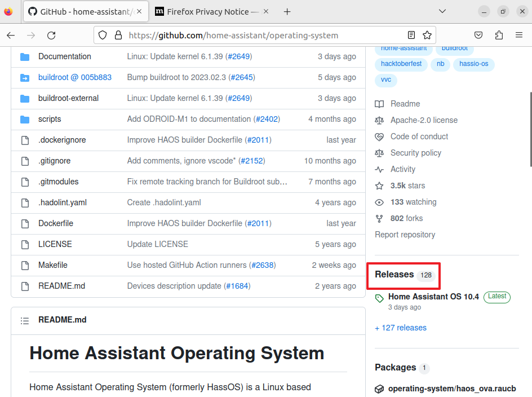The width and height of the screenshot is (532, 397).
Task: Open pull request #2152 link
Action: pos(252,161)
